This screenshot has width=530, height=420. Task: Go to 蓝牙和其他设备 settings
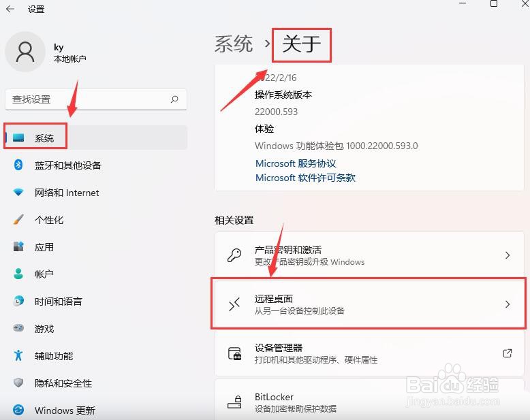point(95,165)
